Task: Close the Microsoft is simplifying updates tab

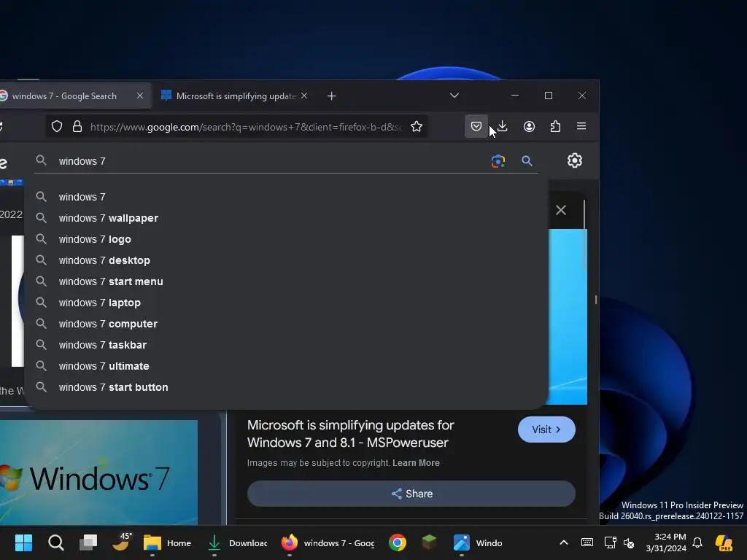Action: pos(304,96)
